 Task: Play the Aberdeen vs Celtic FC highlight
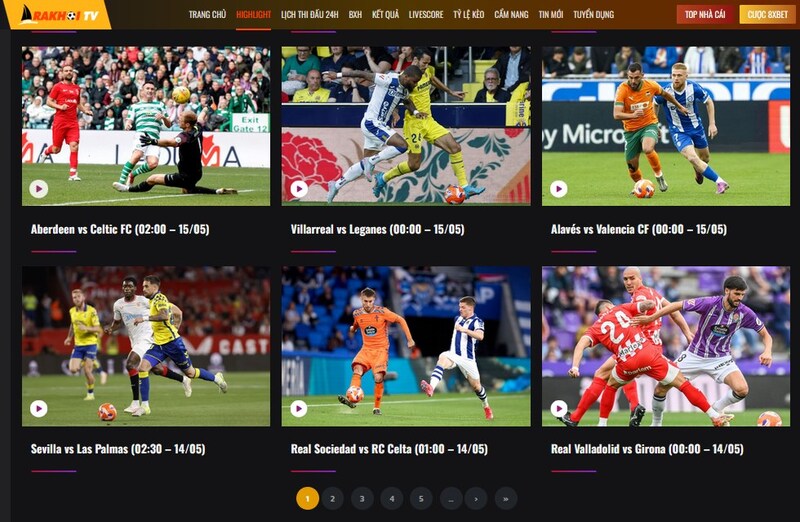click(x=39, y=189)
